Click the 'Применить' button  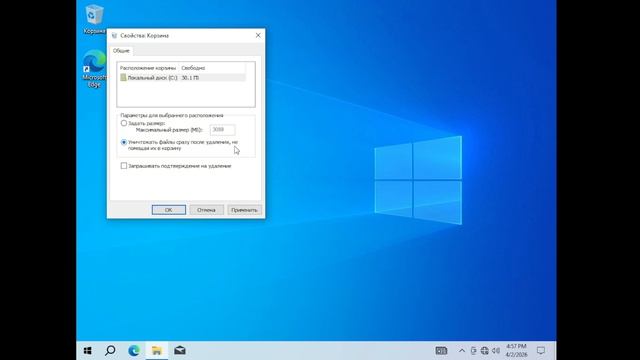(244, 210)
